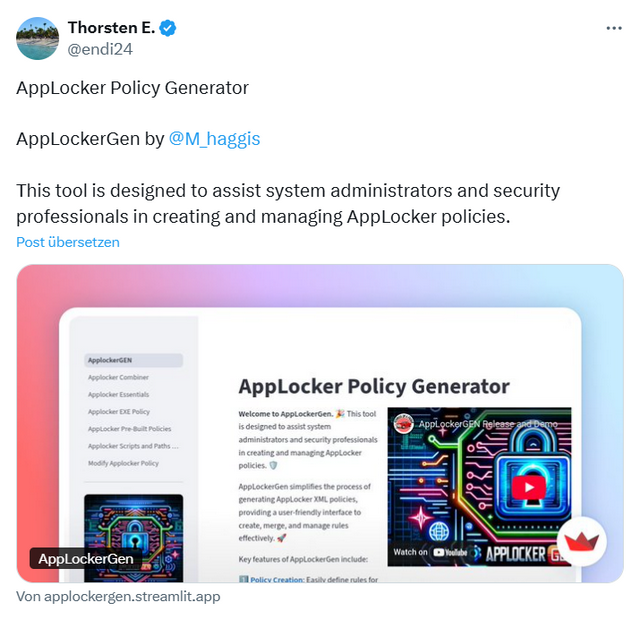Click the sidebar padlock artwork thumbnail
640x620 pixels.
133,538
